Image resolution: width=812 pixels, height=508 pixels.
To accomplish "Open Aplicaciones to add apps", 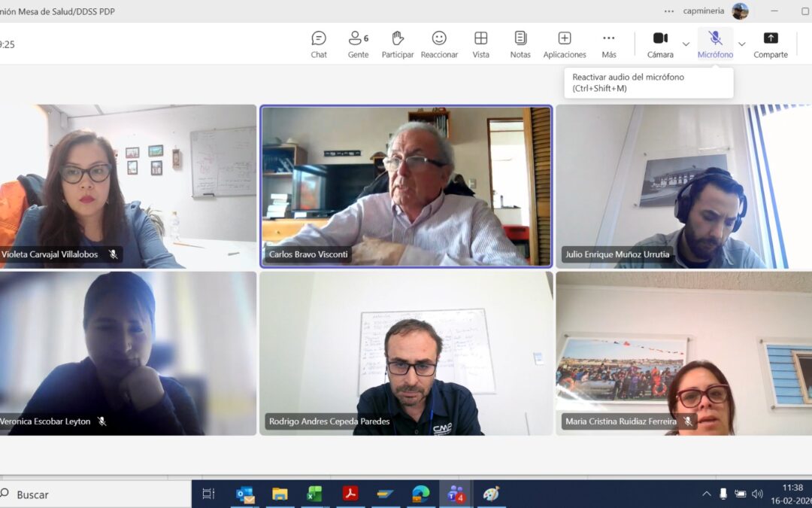I will pos(565,44).
